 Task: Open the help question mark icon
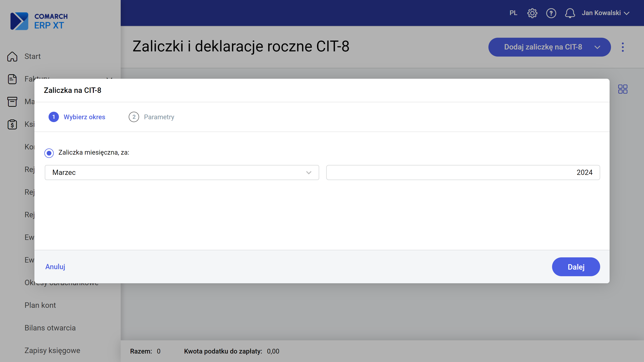click(x=551, y=13)
